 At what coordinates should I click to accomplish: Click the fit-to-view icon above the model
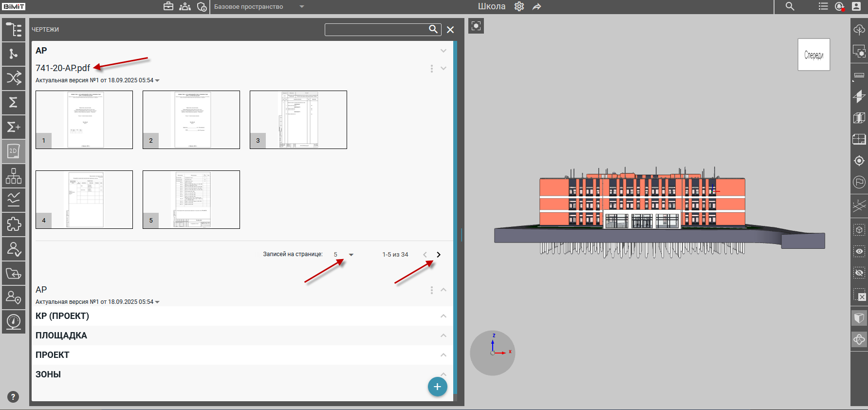click(x=476, y=26)
